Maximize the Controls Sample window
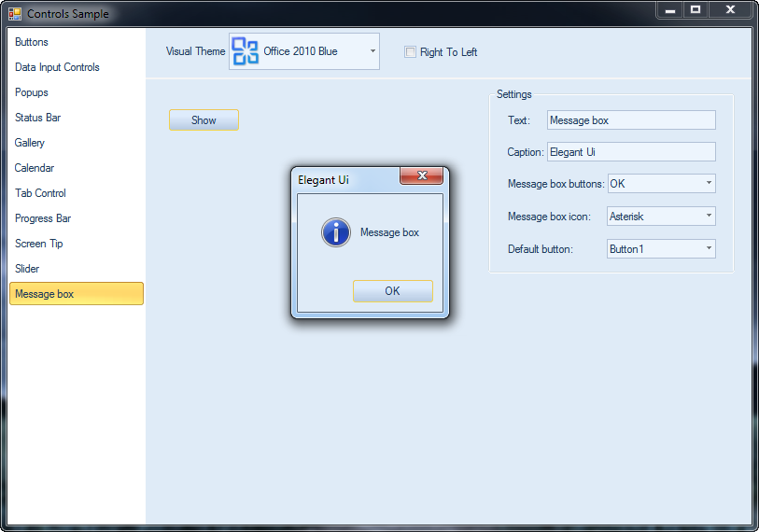This screenshot has height=532, width=759. [x=696, y=9]
